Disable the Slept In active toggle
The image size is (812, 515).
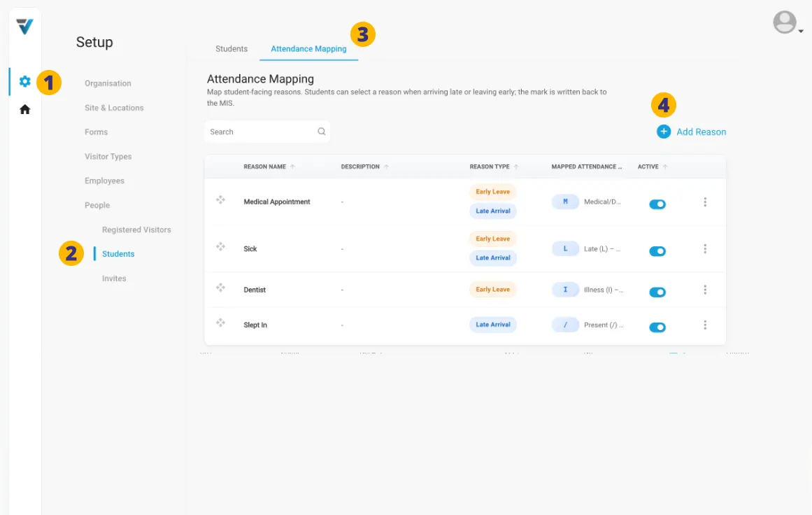tap(657, 327)
